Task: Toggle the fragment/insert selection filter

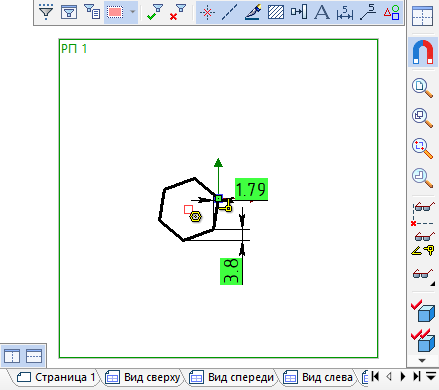Action: click(x=299, y=12)
